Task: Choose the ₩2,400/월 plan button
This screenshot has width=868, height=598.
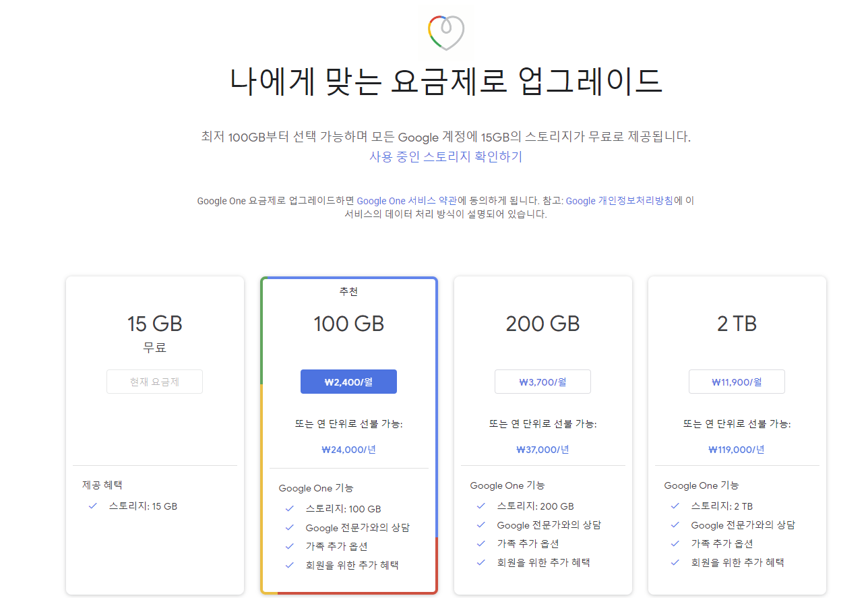Action: [348, 382]
